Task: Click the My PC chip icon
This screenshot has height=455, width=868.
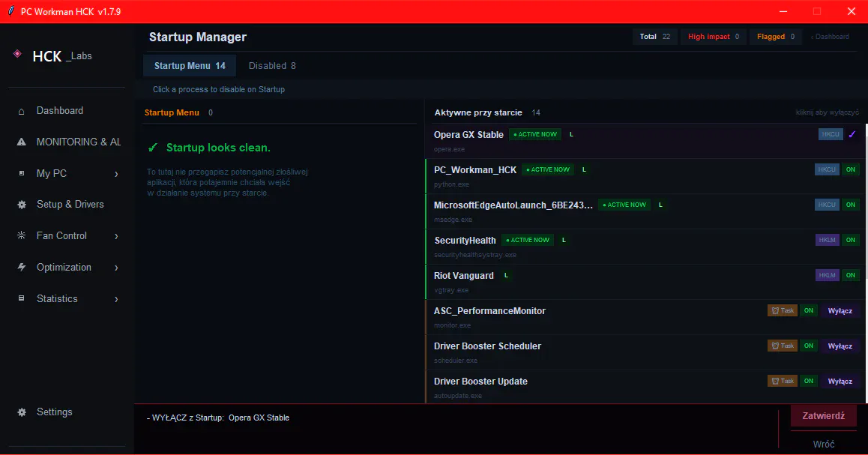Action: 22,173
